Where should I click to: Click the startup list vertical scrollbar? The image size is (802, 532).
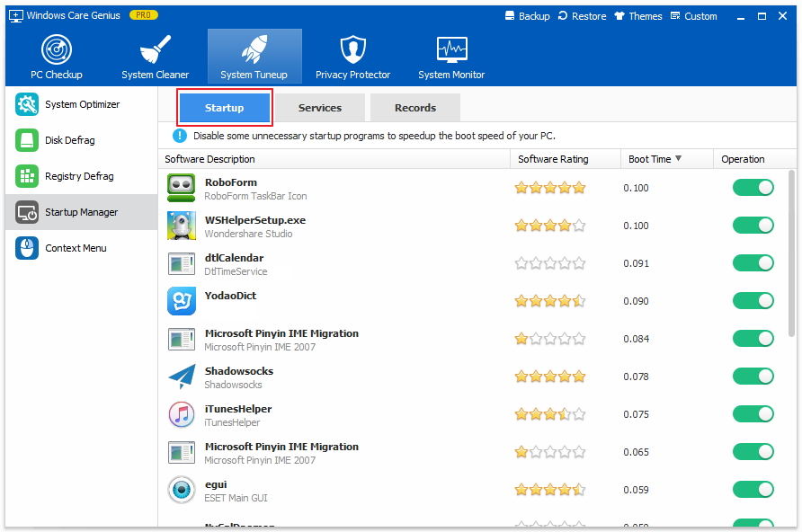[x=792, y=253]
